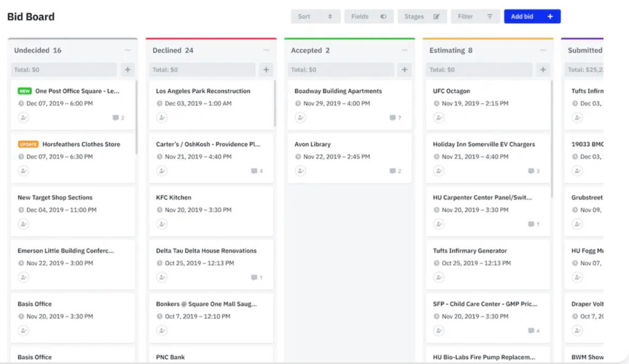
Task: Open comments on HU Carpenter Center card
Action: [534, 224]
